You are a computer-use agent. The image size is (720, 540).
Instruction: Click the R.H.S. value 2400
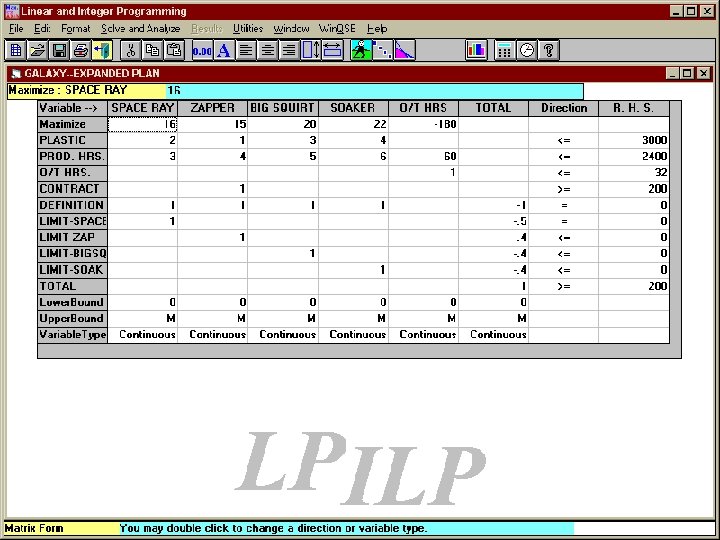click(x=634, y=156)
